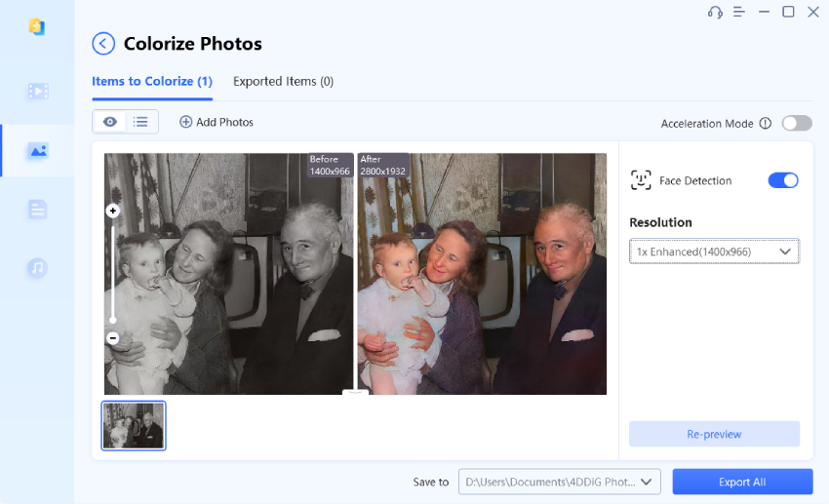
Task: Click the headset support icon
Action: 715,12
